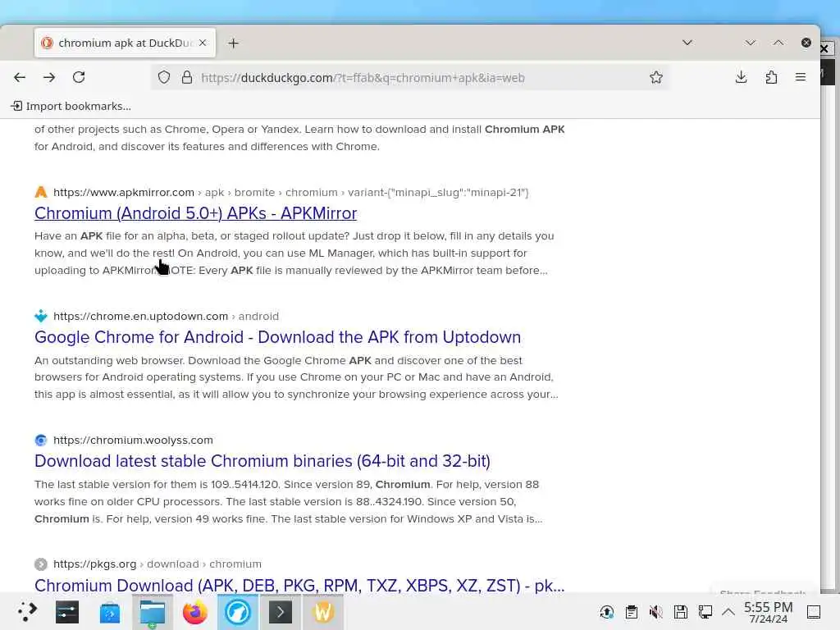Open a new tab with plus button

pyautogui.click(x=233, y=43)
